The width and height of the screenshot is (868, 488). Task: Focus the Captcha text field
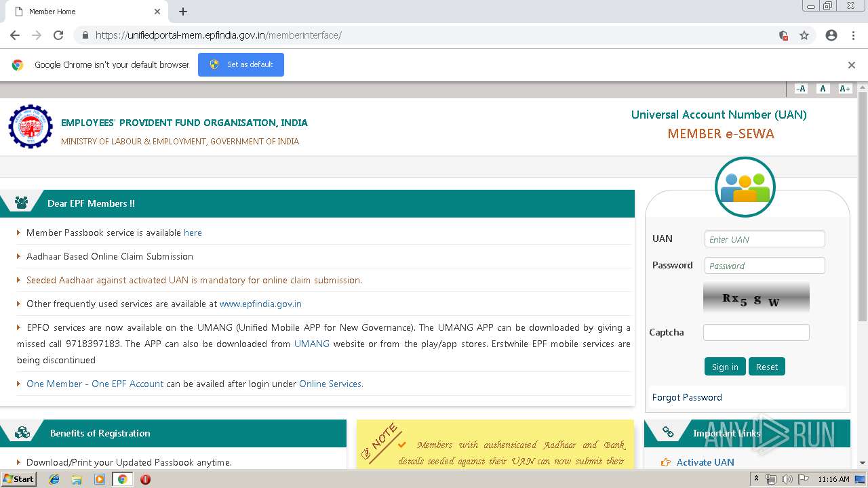756,332
